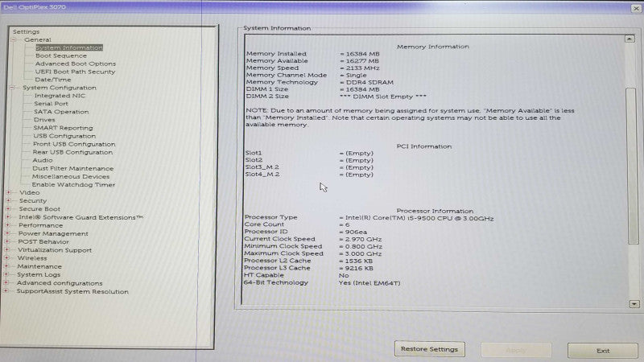This screenshot has height=362, width=644.
Task: Open Advanced Boot Options
Action: 76,64
